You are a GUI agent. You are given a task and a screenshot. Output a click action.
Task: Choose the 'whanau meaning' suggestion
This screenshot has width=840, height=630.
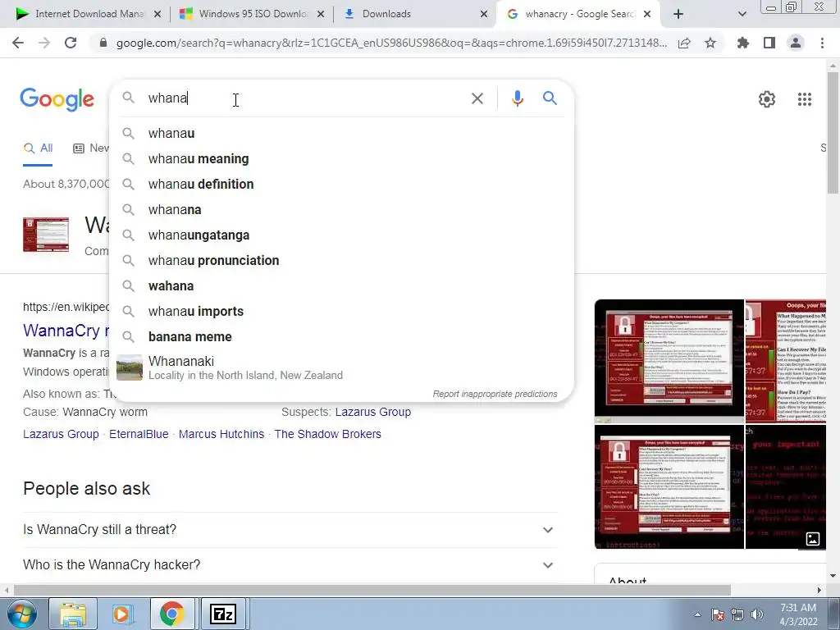pyautogui.click(x=342, y=158)
